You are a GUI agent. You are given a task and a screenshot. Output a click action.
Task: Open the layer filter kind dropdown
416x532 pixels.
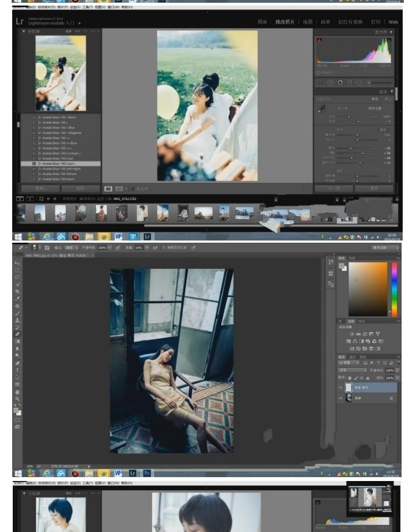tap(348, 363)
